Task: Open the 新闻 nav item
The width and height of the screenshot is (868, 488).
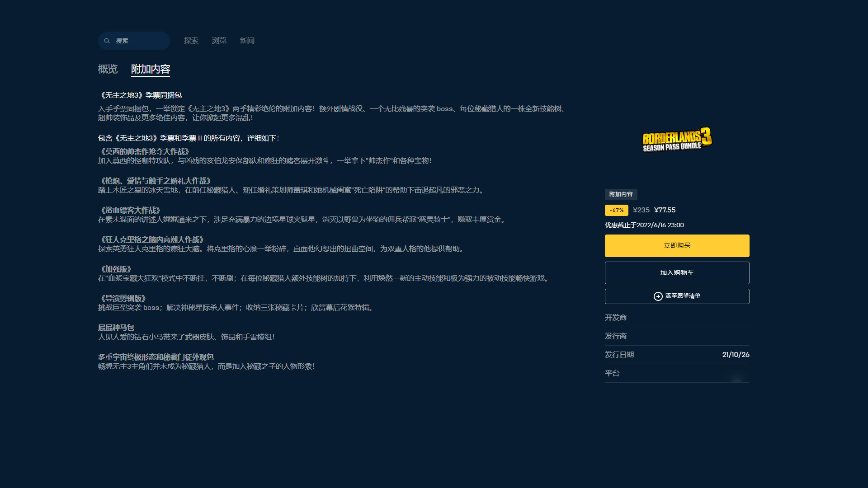Action: point(247,41)
